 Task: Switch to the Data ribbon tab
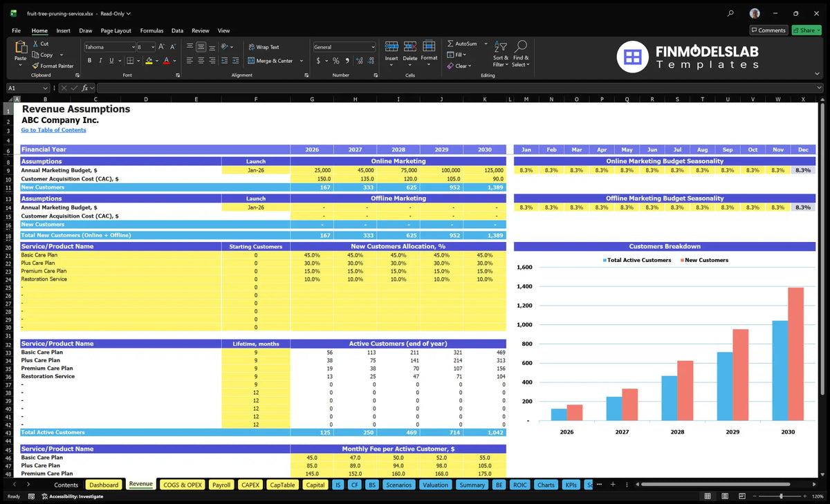177,30
